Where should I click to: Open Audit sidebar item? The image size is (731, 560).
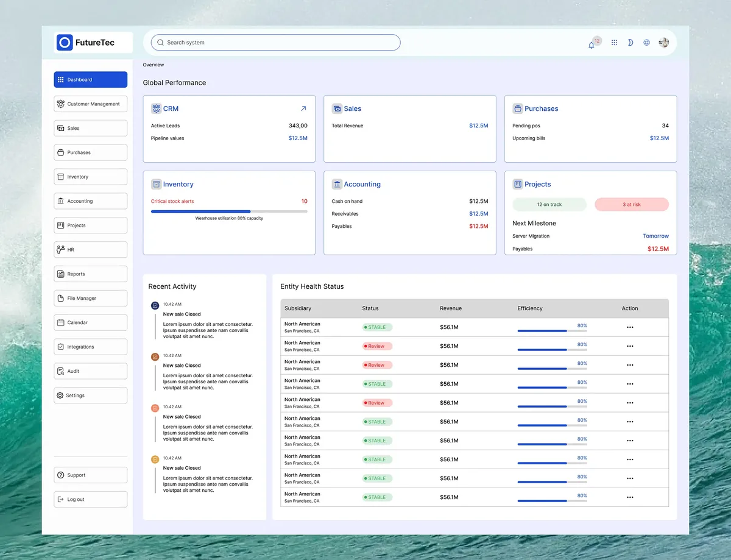pyautogui.click(x=91, y=371)
